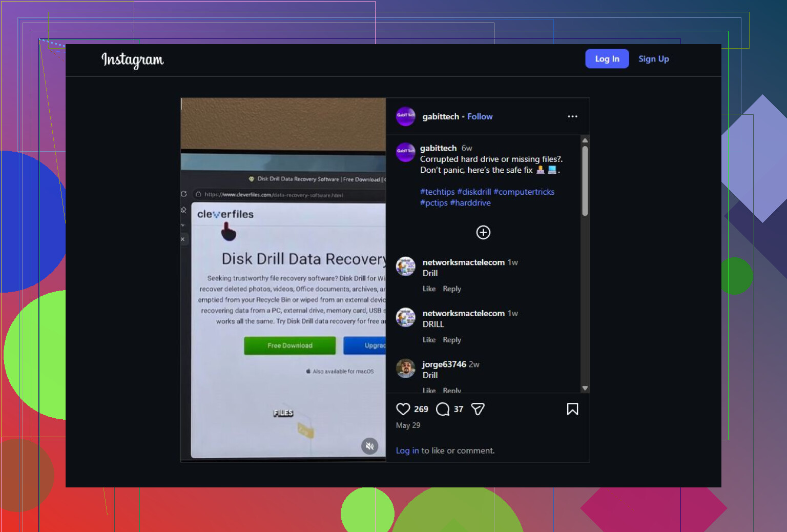
Task: Share the post with paper plane icon
Action: click(x=478, y=409)
